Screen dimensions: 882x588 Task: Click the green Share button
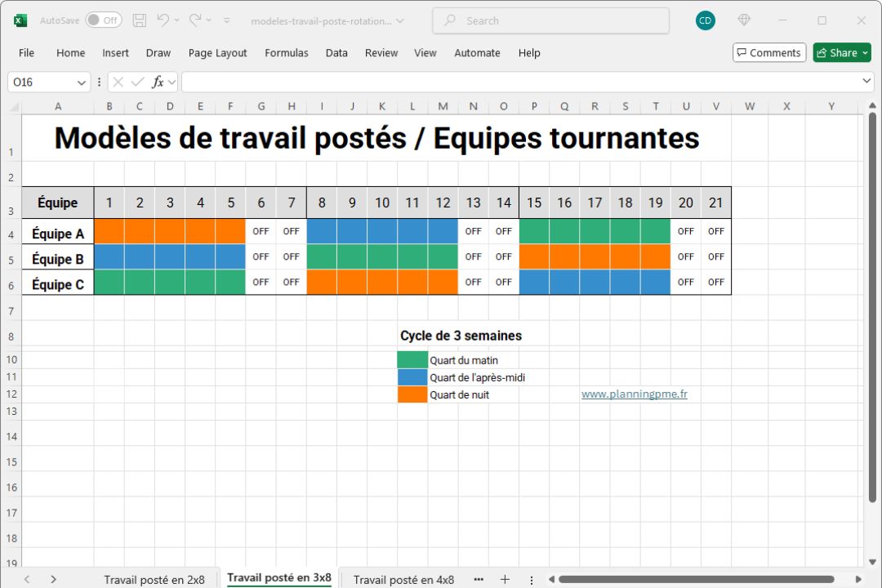842,53
